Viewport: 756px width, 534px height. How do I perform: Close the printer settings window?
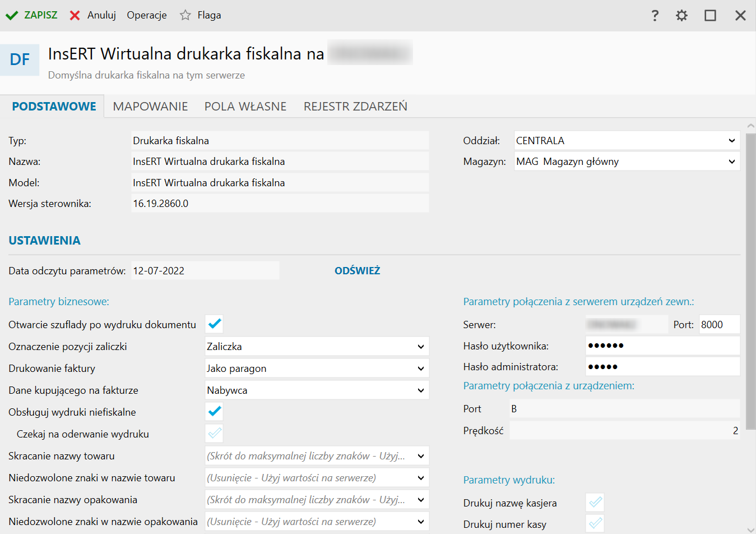click(740, 16)
